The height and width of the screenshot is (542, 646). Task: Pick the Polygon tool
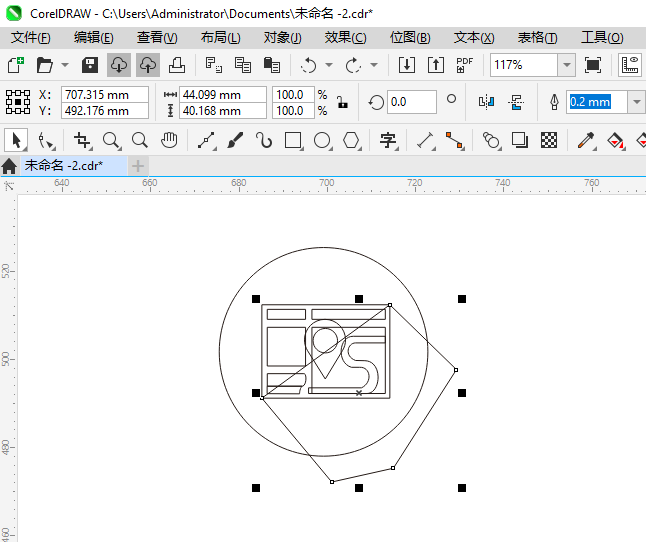click(x=351, y=140)
